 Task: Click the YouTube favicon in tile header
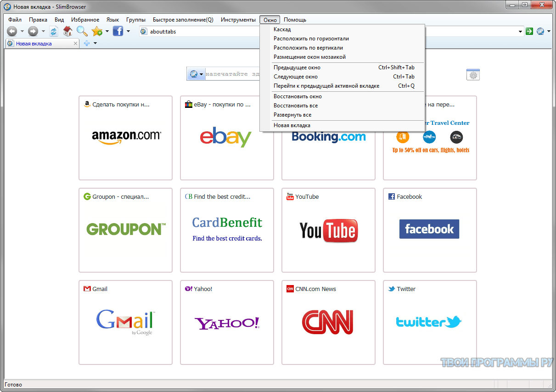point(290,196)
